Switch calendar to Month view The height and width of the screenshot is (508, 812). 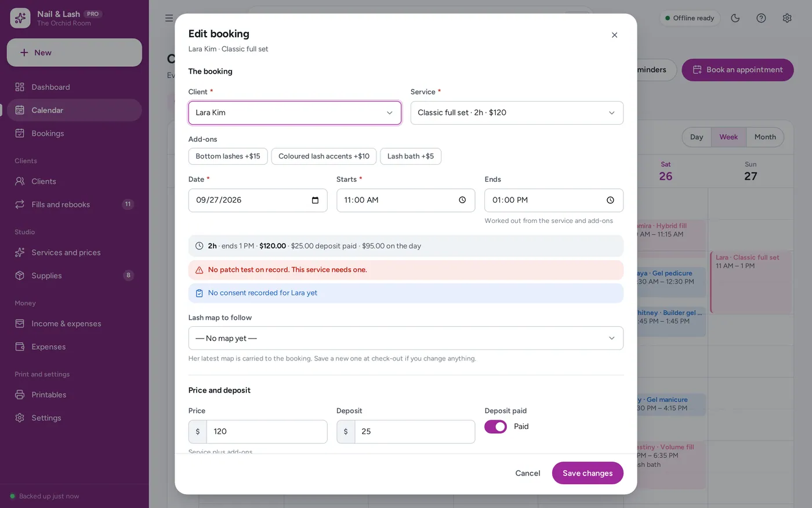[765, 137]
